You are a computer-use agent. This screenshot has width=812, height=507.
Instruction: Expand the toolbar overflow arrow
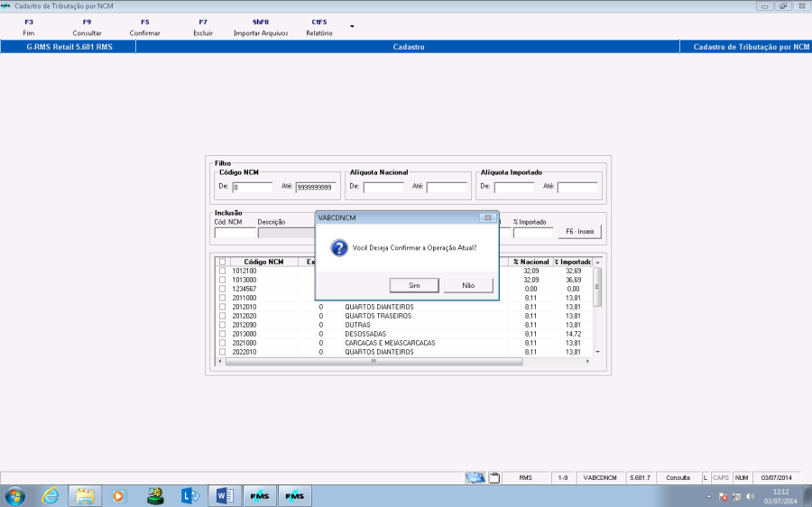[352, 26]
